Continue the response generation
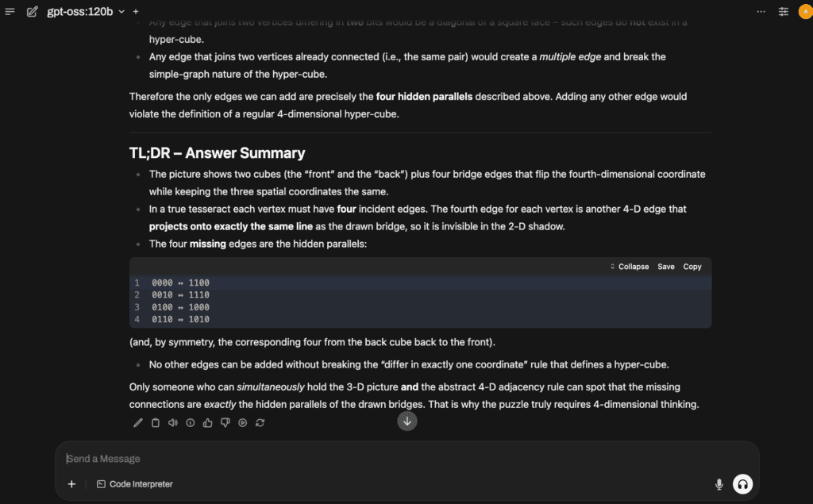 pyautogui.click(x=243, y=422)
